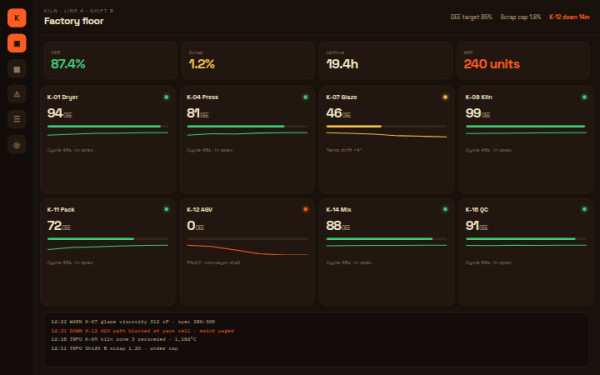Select the 'K-12 AGV' card title
600x375 pixels.
pyautogui.click(x=199, y=210)
